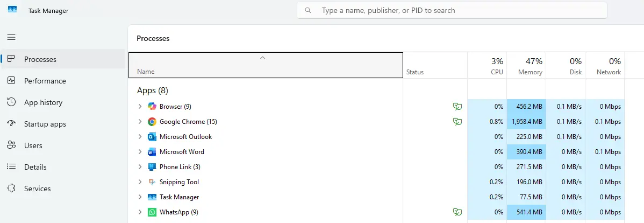The height and width of the screenshot is (223, 644).
Task: Click the Task Manager row icon
Action: click(x=152, y=197)
